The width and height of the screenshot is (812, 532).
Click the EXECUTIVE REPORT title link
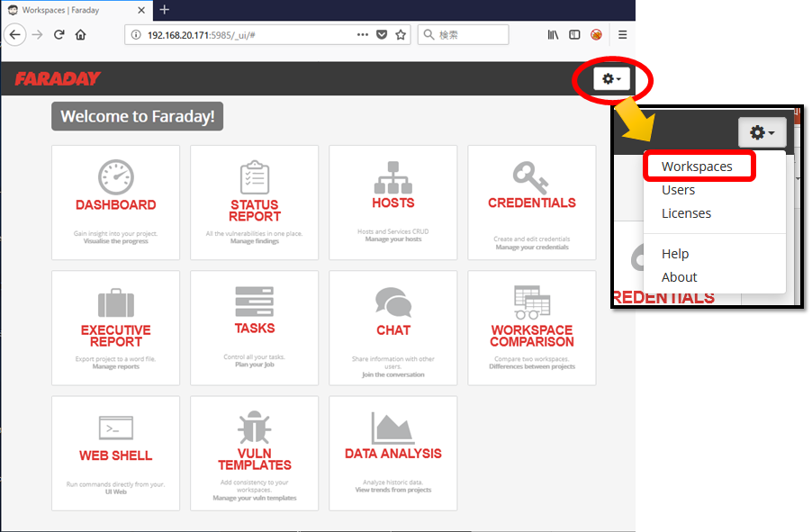point(116,336)
